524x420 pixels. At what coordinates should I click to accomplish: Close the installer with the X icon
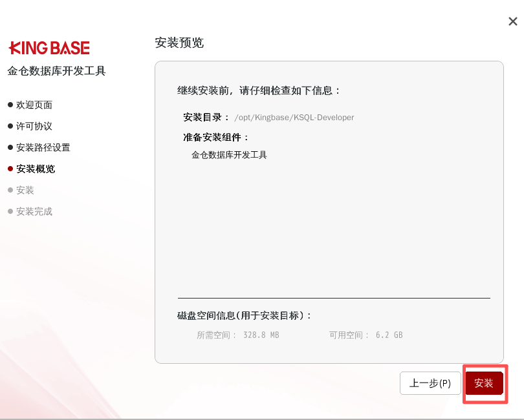pos(512,21)
